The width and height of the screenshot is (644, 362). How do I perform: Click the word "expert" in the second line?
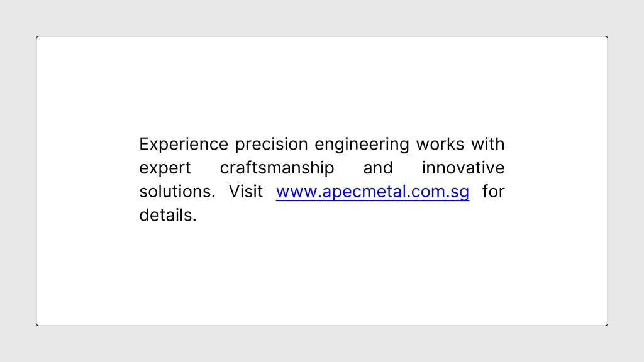click(165, 168)
